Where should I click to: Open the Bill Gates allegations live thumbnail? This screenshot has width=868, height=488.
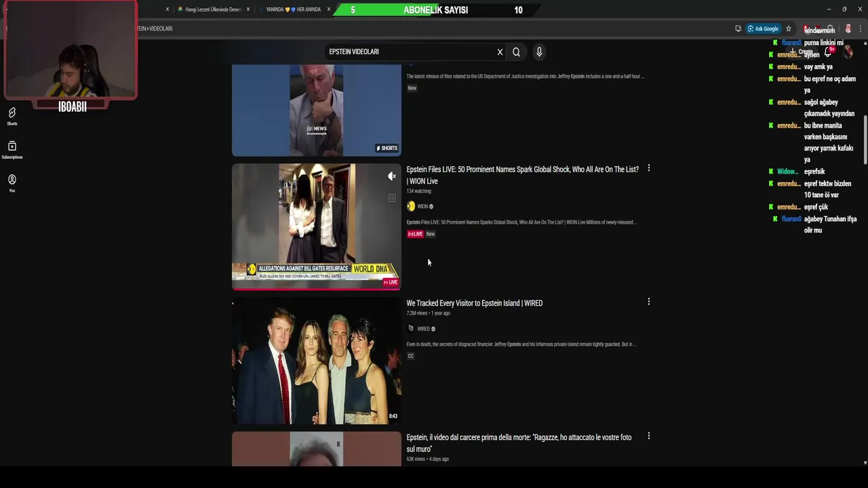pos(317,226)
